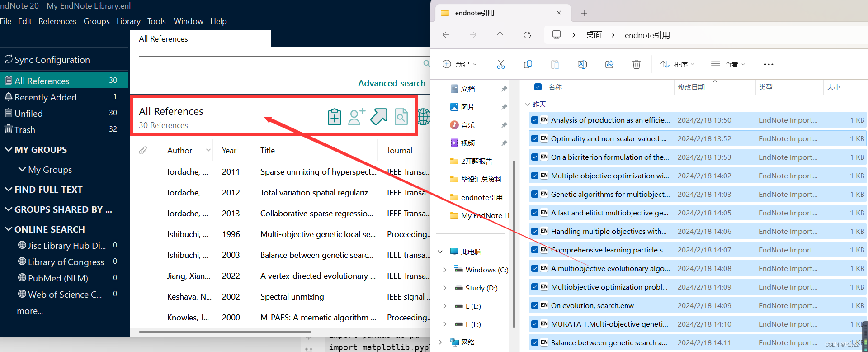Click the Cut scissors icon in Explorer
The height and width of the screenshot is (352, 868).
500,64
